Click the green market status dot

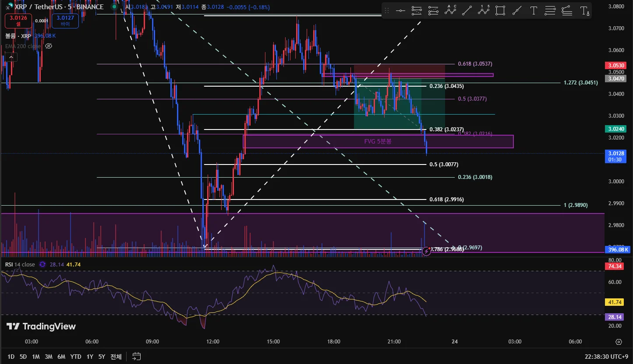(x=114, y=7)
